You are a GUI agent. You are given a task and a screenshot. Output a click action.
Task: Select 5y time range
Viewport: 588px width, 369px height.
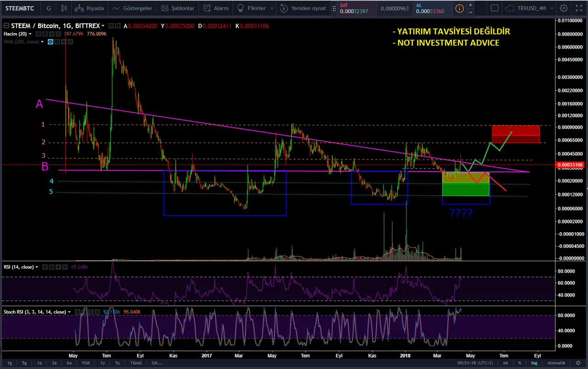pyautogui.click(x=118, y=363)
